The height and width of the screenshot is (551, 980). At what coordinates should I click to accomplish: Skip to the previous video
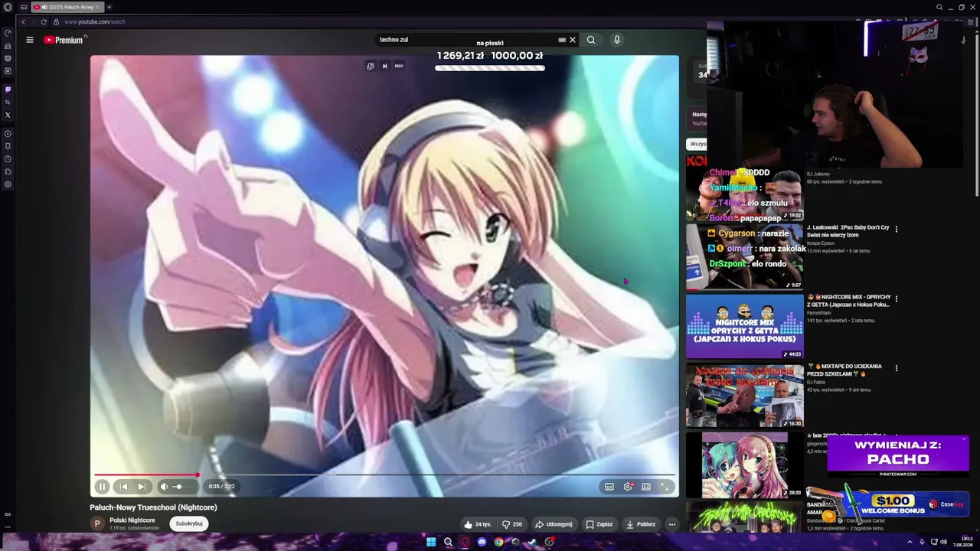pos(123,487)
